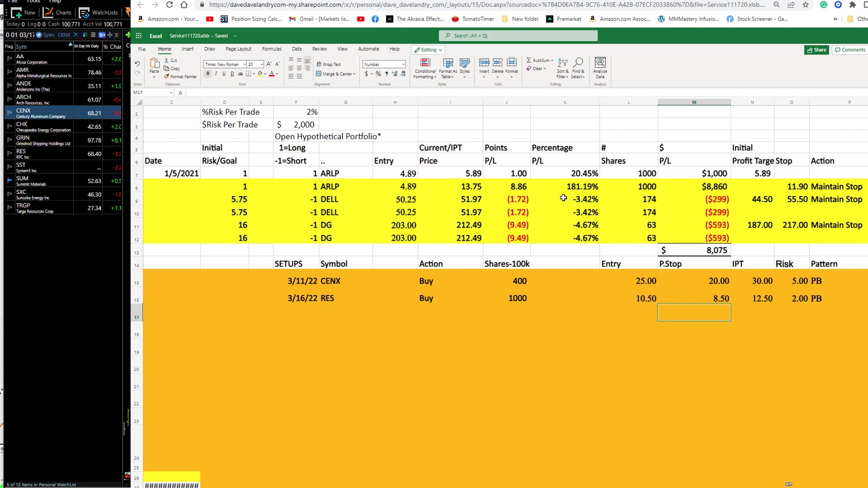Click the Undo arrow icon
868x488 pixels.
(137, 64)
